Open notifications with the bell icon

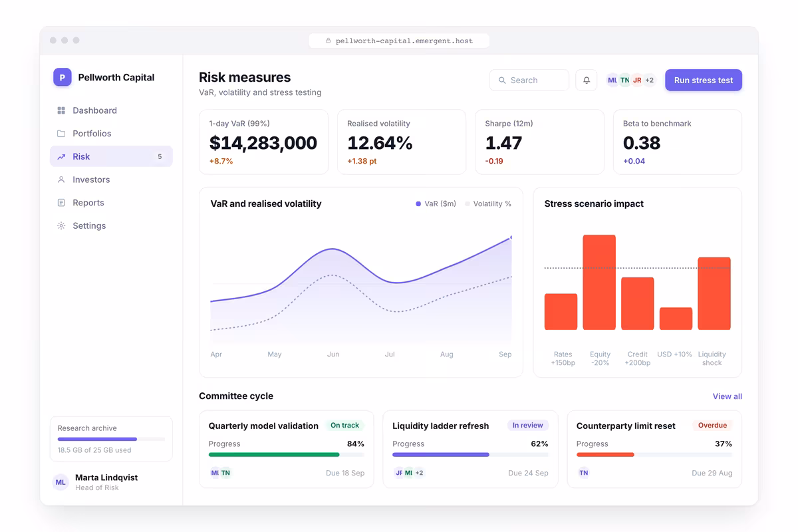(x=587, y=80)
